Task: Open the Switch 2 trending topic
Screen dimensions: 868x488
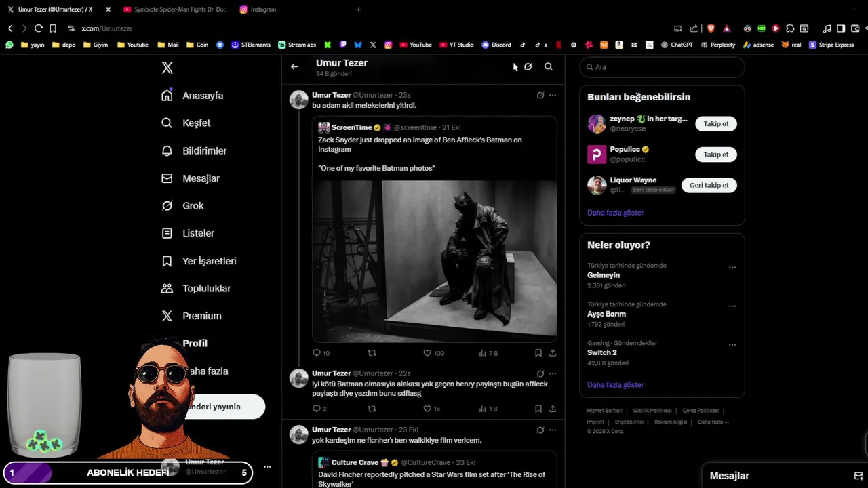Action: pyautogui.click(x=602, y=352)
